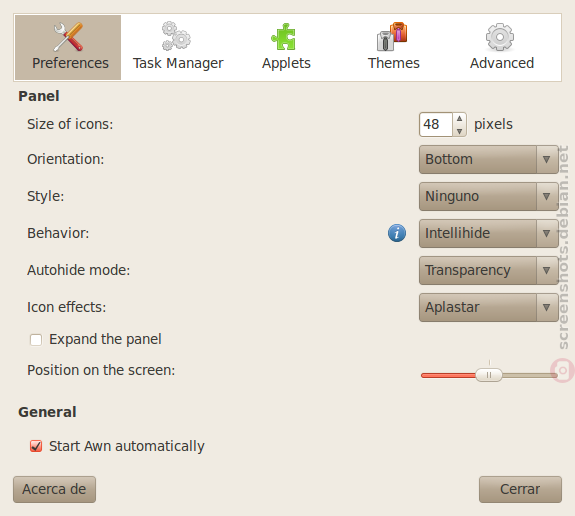
Task: Enable the Expand the panel checkbox
Action: (x=36, y=340)
